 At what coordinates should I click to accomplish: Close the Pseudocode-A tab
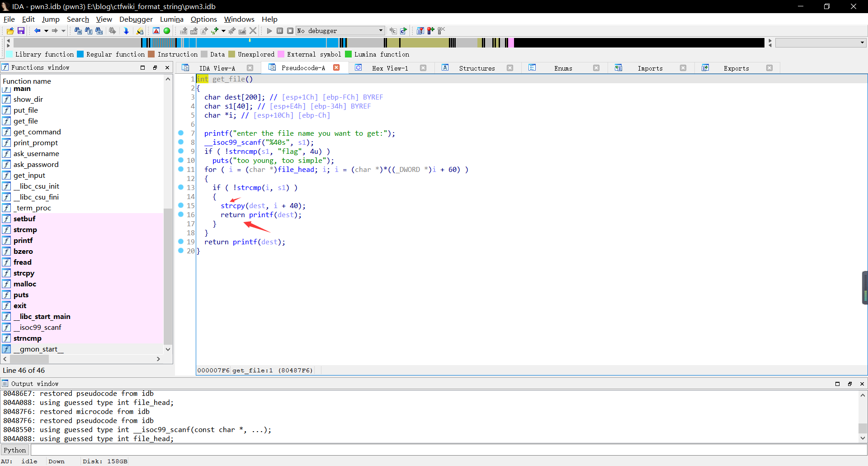[336, 67]
